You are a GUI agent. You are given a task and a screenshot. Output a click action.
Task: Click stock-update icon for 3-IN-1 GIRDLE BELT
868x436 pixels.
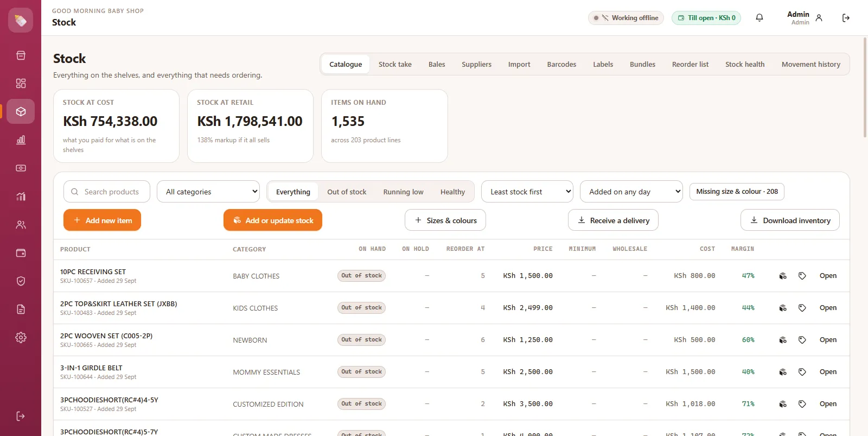pyautogui.click(x=783, y=372)
